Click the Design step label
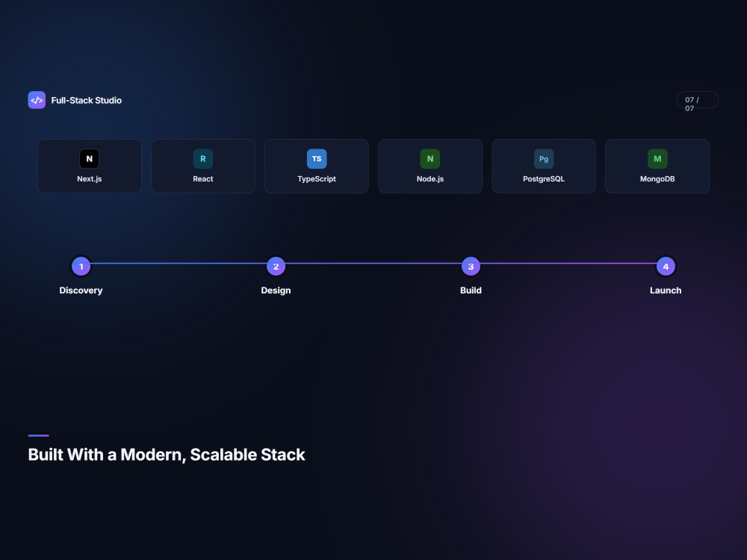 click(x=276, y=290)
